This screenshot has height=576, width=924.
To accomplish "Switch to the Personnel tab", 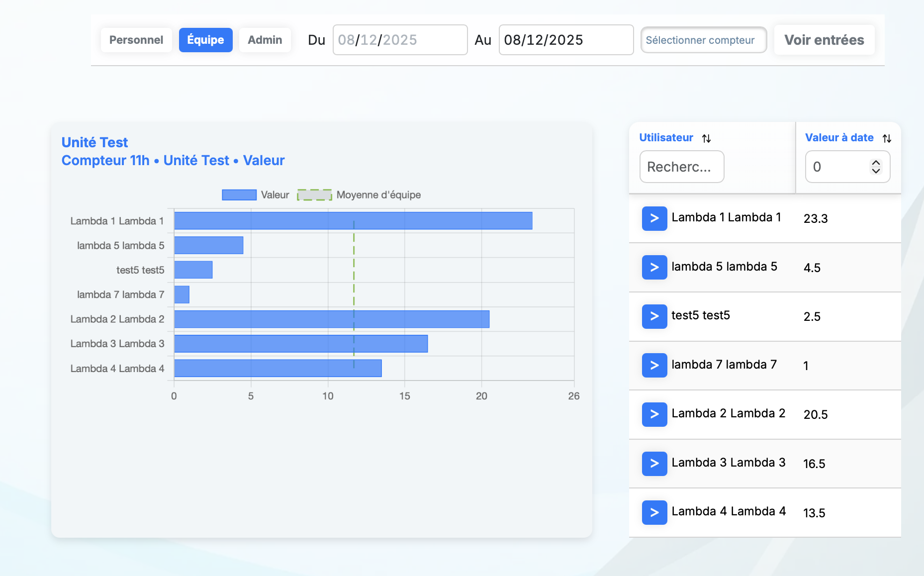I will [x=136, y=40].
